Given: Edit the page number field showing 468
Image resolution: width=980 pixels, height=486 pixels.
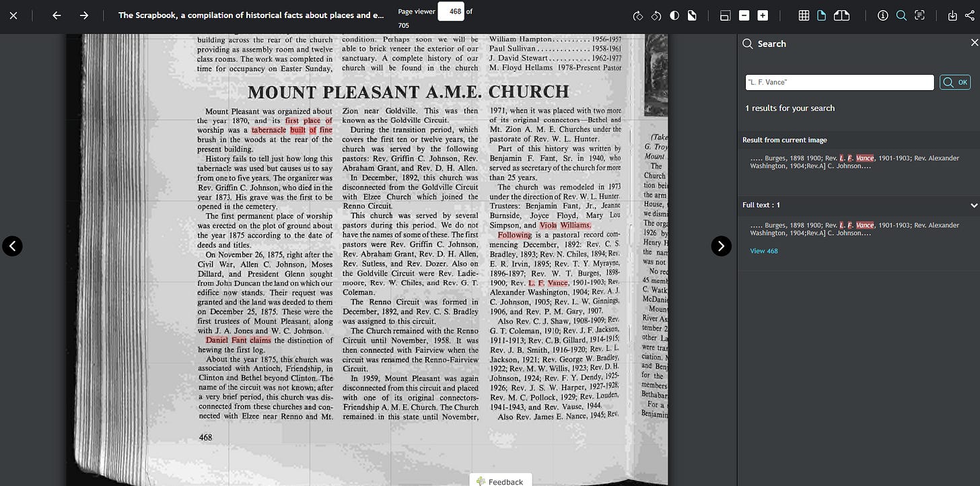Looking at the screenshot, I should coord(451,11).
